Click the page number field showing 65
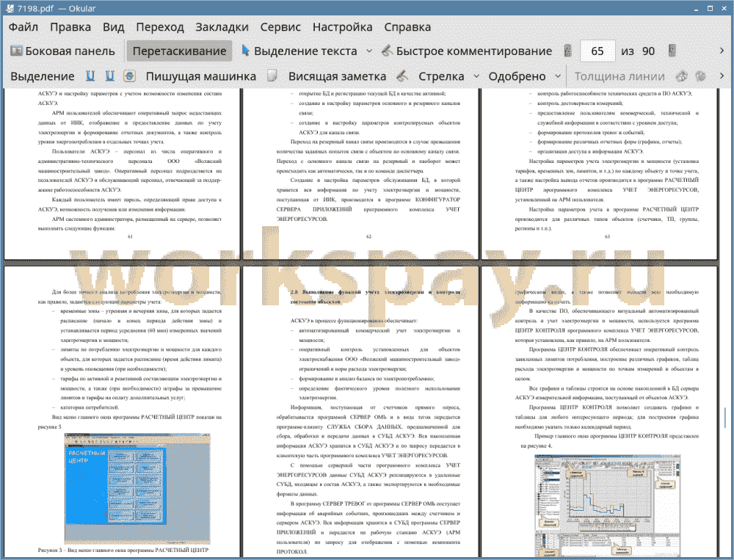The image size is (734, 560). tap(597, 51)
